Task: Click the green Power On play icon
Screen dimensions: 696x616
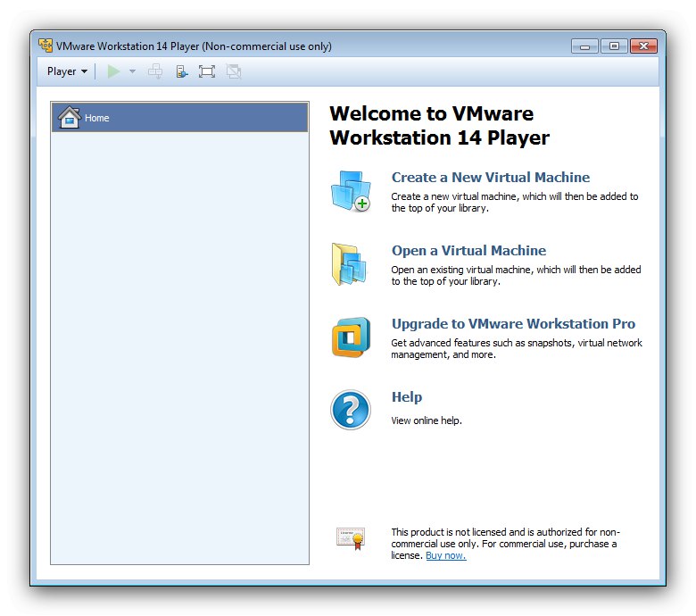Action: point(113,71)
